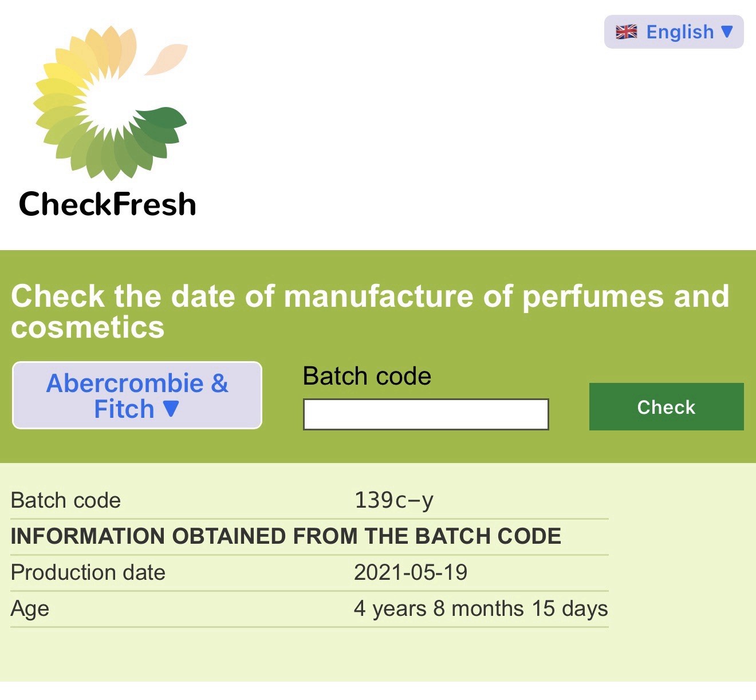Click the detached peach petal of logo
This screenshot has width=756, height=700.
pyautogui.click(x=166, y=60)
